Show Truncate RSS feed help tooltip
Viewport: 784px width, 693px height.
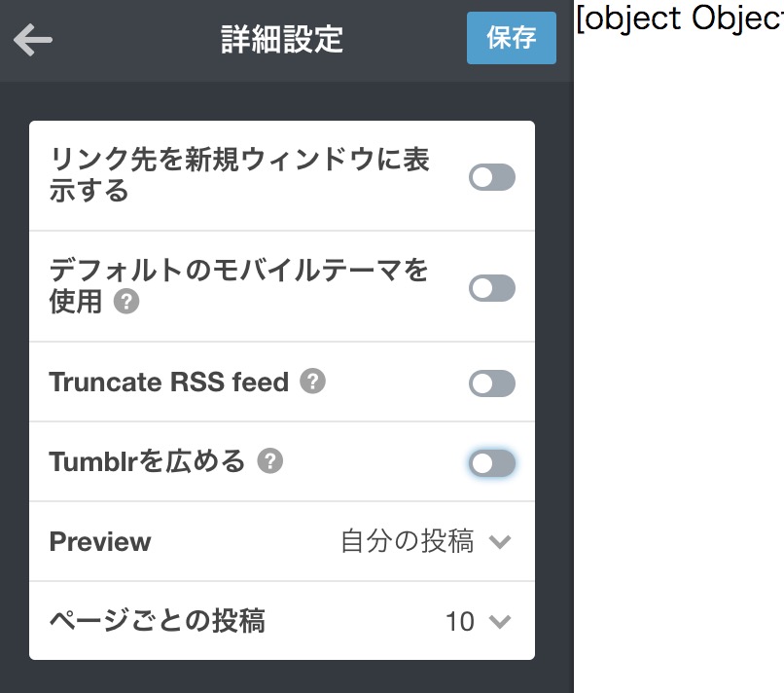click(313, 382)
